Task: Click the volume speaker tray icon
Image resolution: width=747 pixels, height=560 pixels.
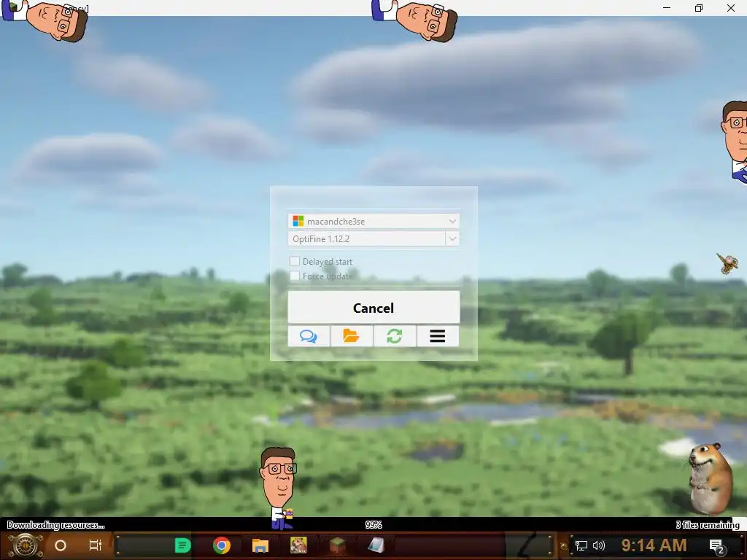Action: tap(598, 545)
